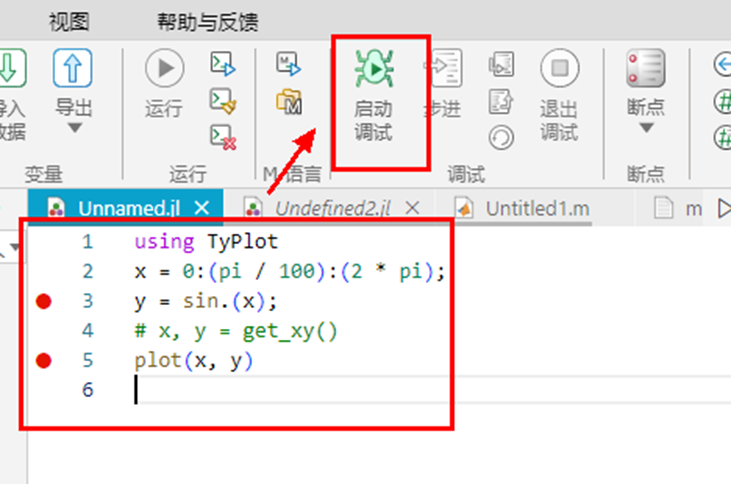Click the Export (导出) up-arrow icon
731x484 pixels.
tap(72, 68)
